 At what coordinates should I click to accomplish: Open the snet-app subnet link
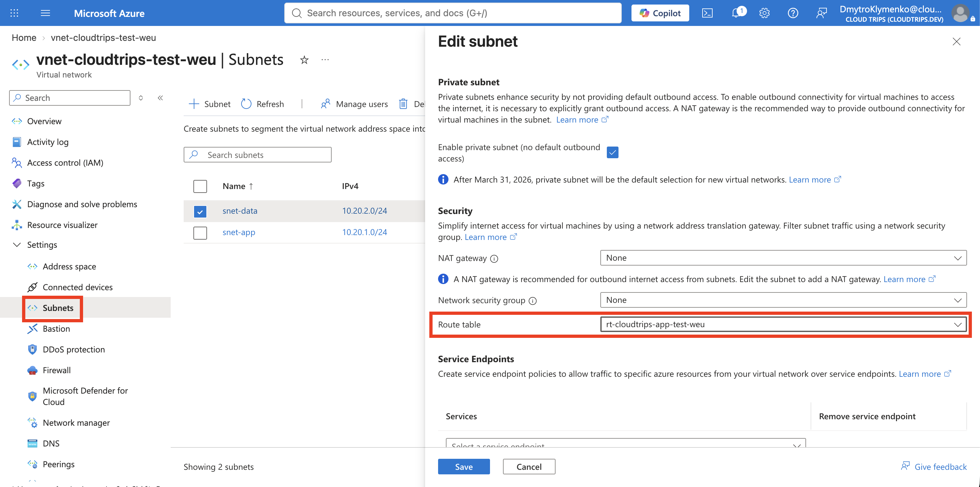239,233
